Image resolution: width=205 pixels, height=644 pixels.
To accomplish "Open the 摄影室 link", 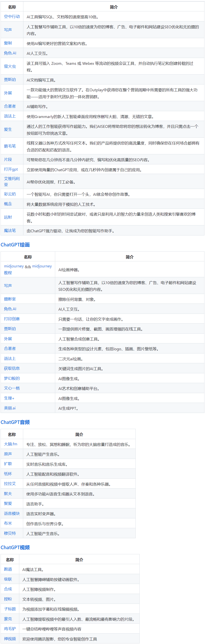I will click(x=10, y=299).
